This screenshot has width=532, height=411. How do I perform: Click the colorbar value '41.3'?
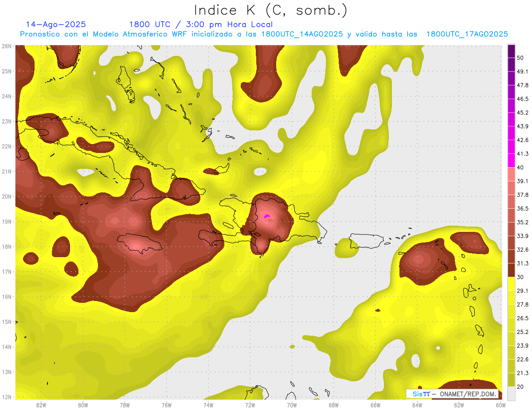coord(523,154)
